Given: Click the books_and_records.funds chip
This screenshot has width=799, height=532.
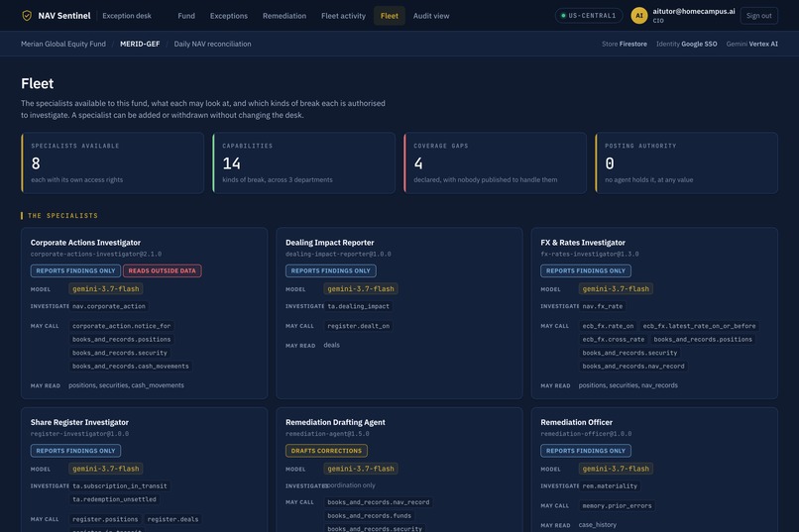Looking at the screenshot, I should click(x=369, y=516).
